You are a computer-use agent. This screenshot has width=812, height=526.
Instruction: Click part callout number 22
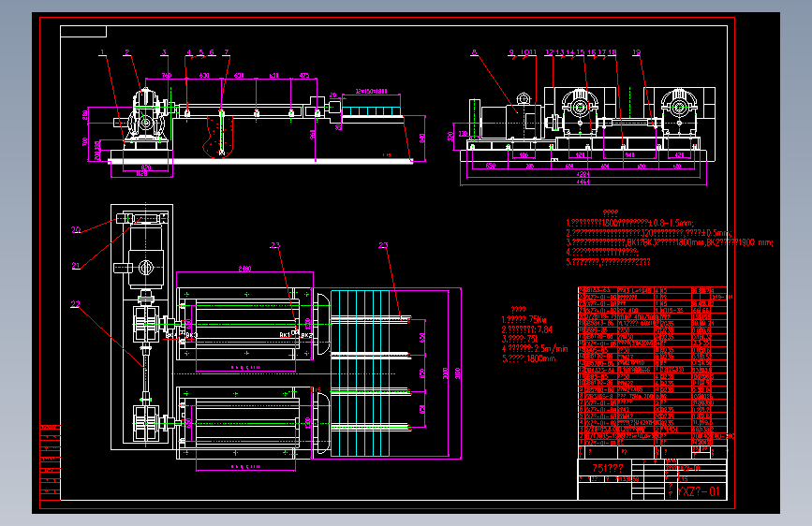(x=75, y=304)
